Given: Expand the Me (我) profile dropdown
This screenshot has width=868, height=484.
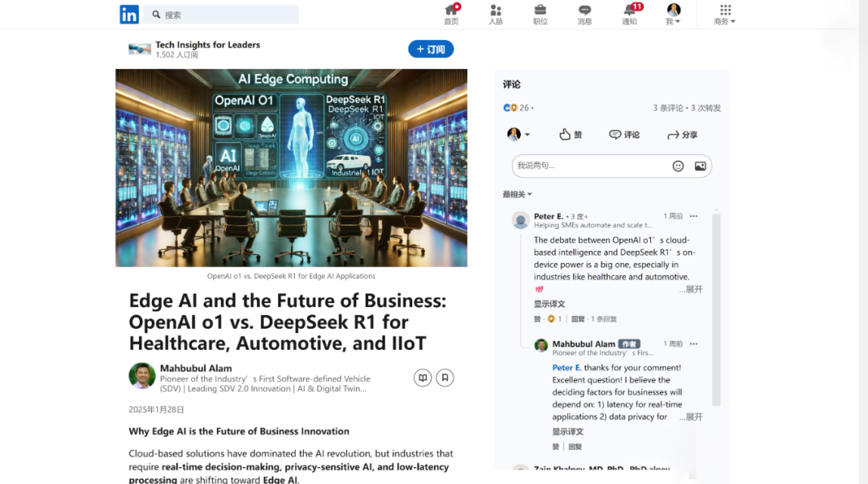Looking at the screenshot, I should tap(674, 14).
